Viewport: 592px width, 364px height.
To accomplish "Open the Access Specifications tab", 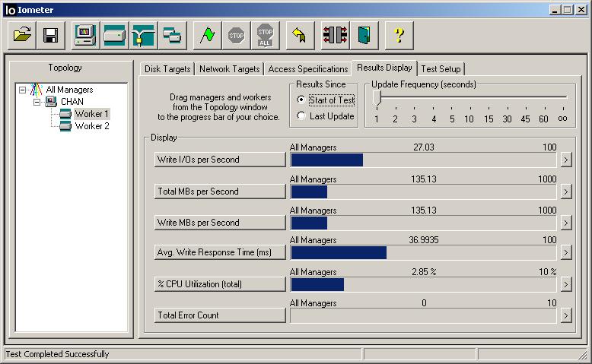I will [x=308, y=69].
